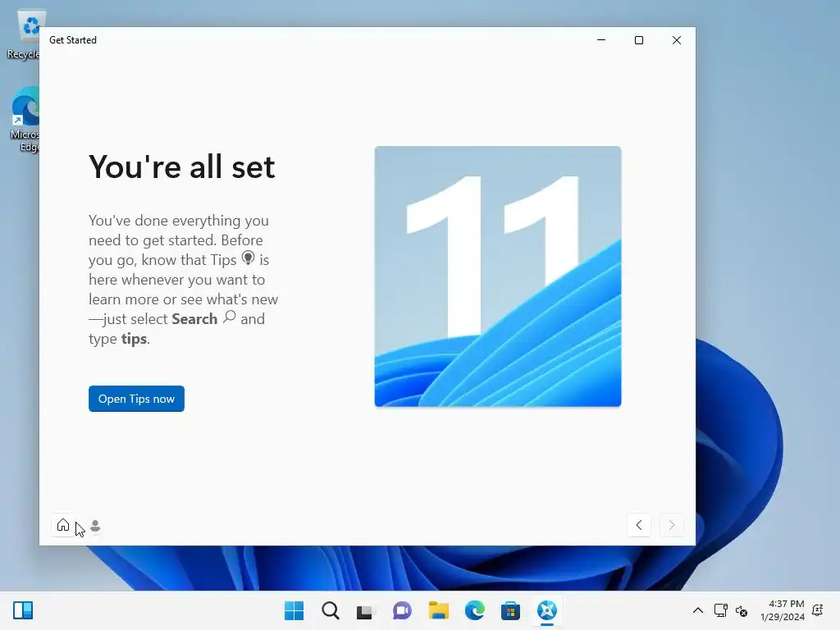Click the Windows 11 illustration image
Viewport: 840px width, 630px height.
[x=498, y=276]
